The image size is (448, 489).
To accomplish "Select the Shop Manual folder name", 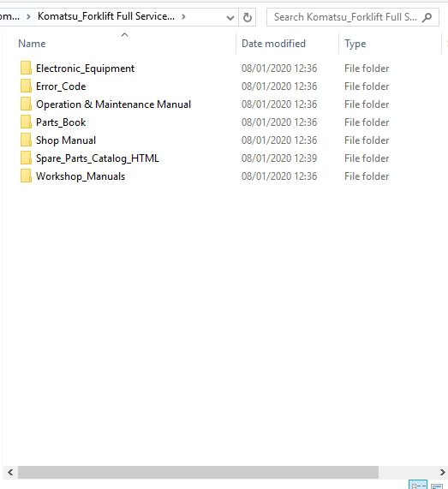I will pyautogui.click(x=66, y=140).
